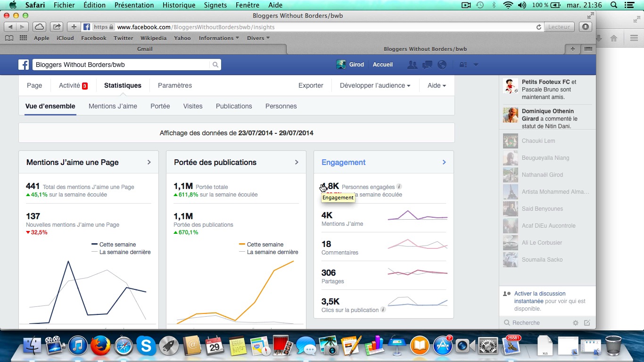Click the search magnifier in Facebook search box
The height and width of the screenshot is (362, 644).
pyautogui.click(x=215, y=65)
